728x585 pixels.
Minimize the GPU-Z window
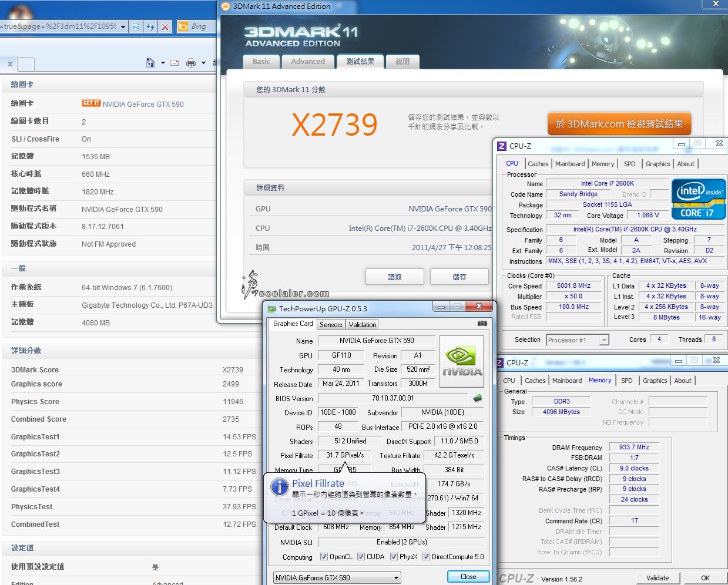[441, 307]
